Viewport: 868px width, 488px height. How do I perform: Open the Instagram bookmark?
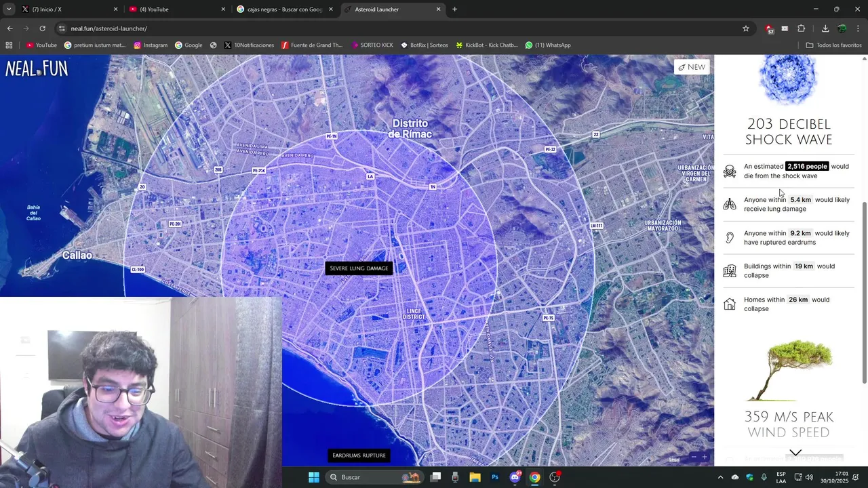[151, 45]
